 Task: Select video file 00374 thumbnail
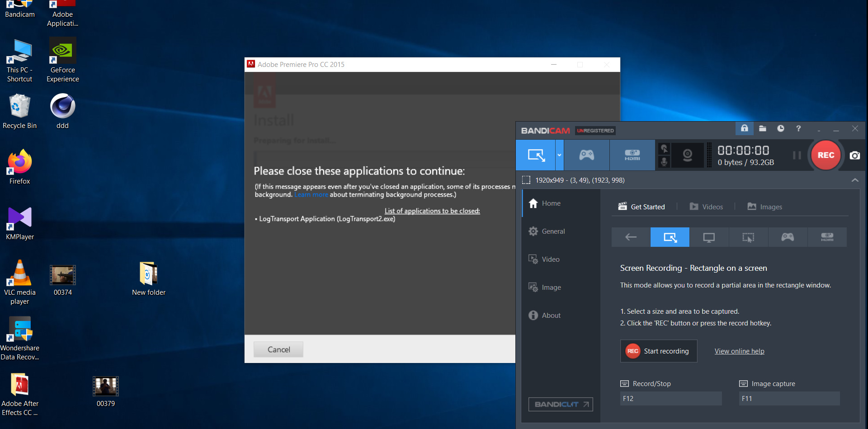[62, 280]
